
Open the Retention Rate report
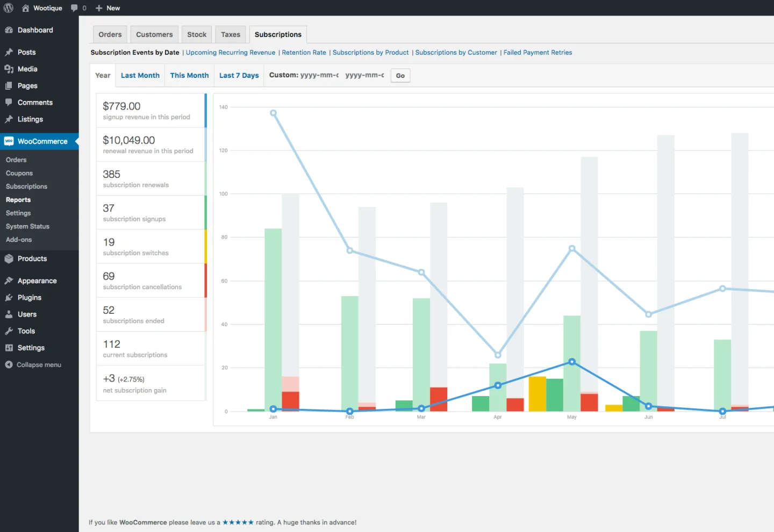[304, 52]
